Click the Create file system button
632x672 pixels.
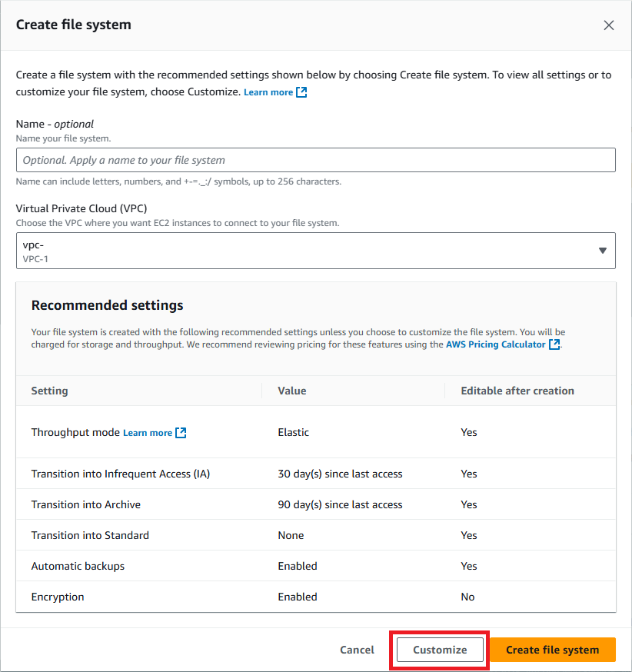(x=551, y=649)
